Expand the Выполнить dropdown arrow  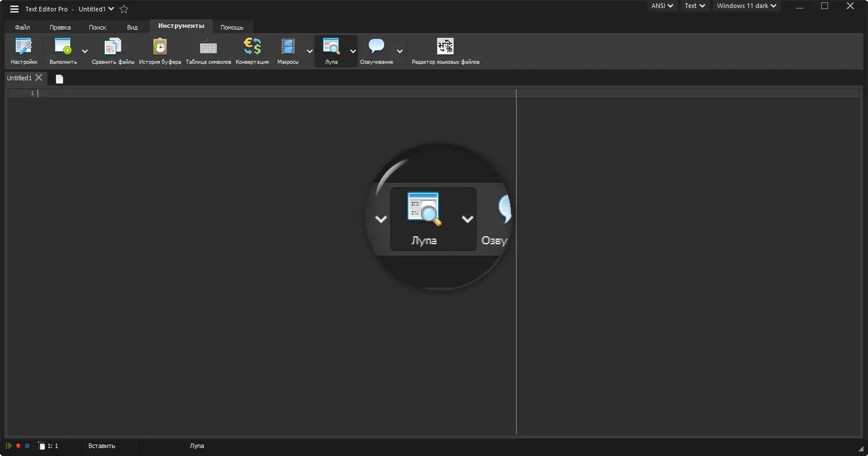point(85,51)
